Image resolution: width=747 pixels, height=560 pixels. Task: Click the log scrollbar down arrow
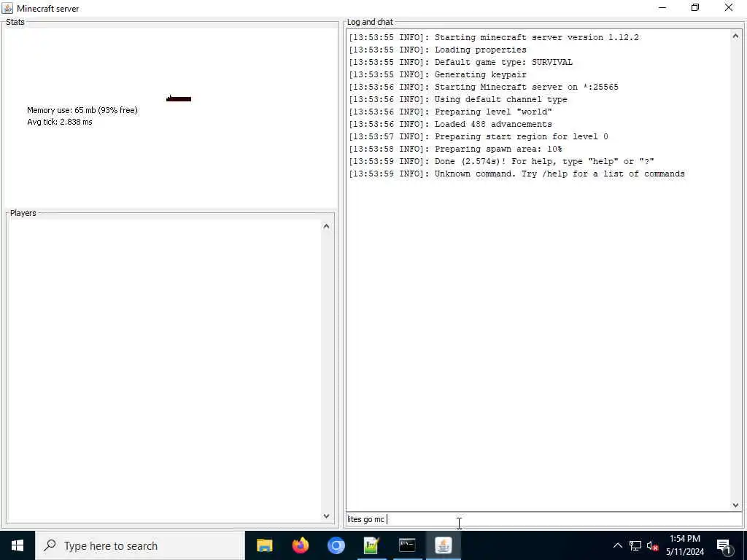pos(735,505)
